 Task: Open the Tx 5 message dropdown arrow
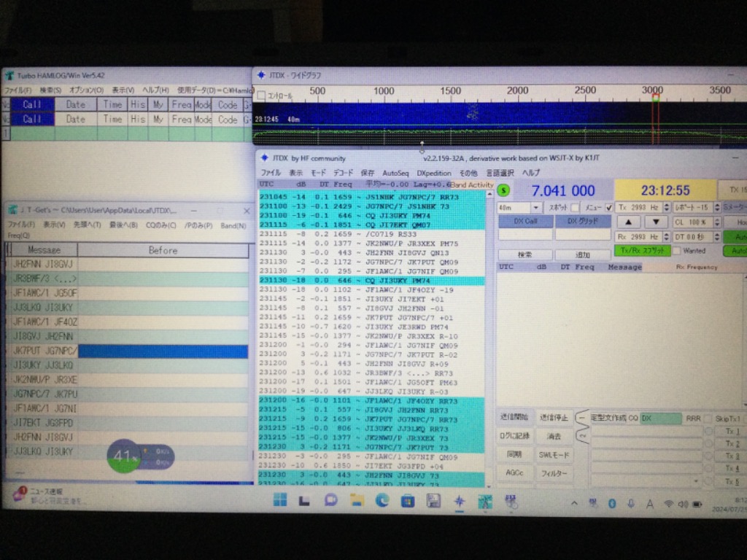(696, 481)
